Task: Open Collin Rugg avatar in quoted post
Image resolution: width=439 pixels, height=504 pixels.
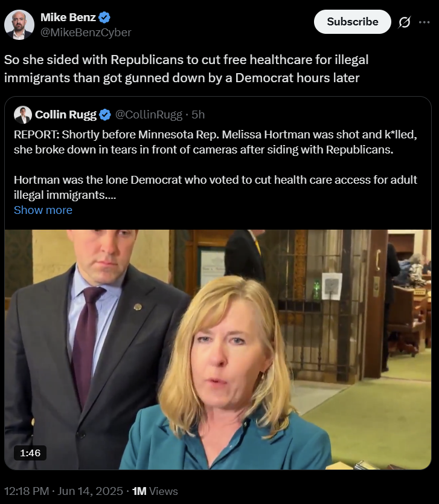Action: [x=23, y=115]
